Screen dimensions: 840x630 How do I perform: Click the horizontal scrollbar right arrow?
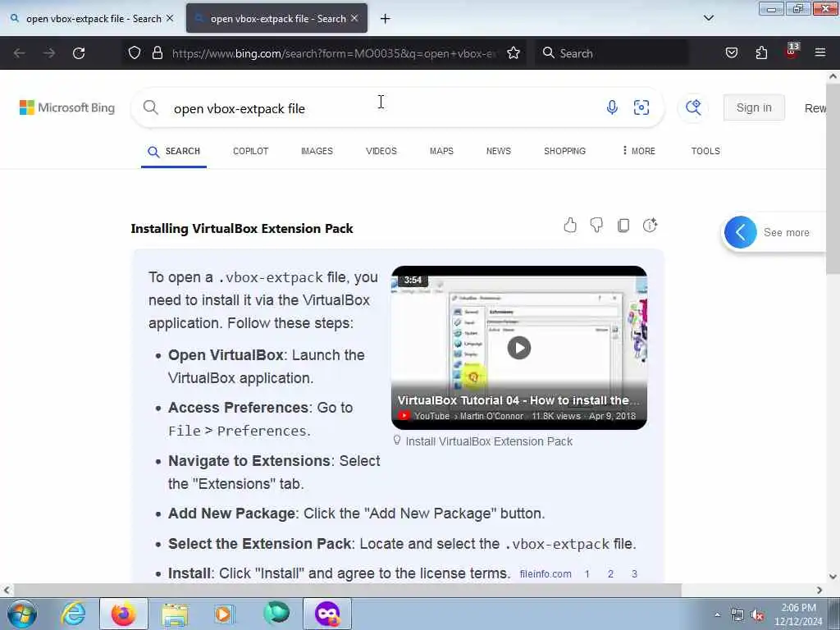[x=819, y=590]
